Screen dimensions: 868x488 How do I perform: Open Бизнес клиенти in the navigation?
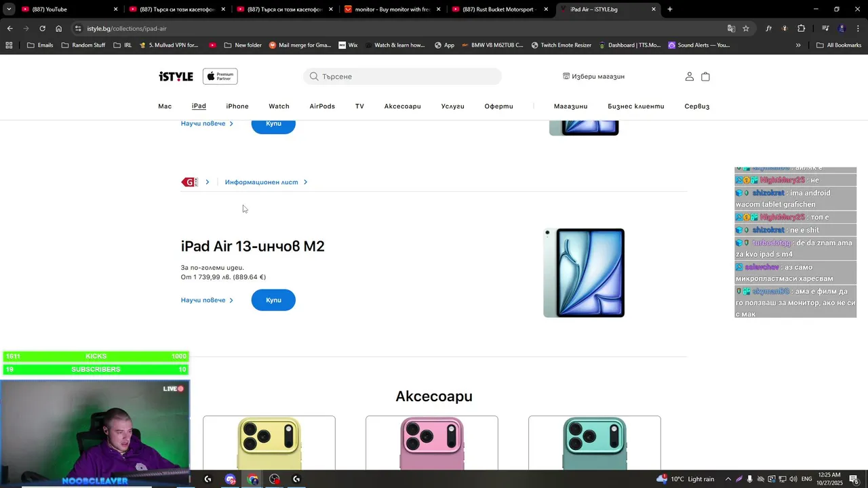tap(636, 106)
